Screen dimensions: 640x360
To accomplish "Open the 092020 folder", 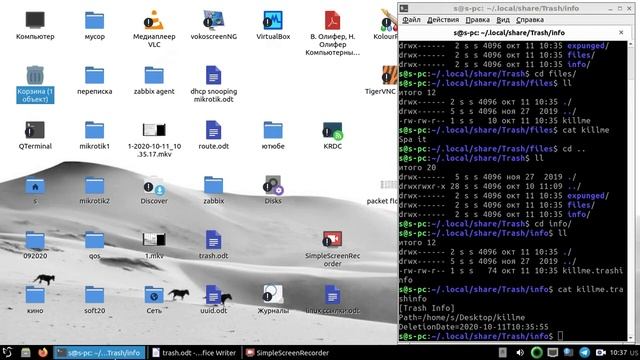I will click(x=35, y=244).
